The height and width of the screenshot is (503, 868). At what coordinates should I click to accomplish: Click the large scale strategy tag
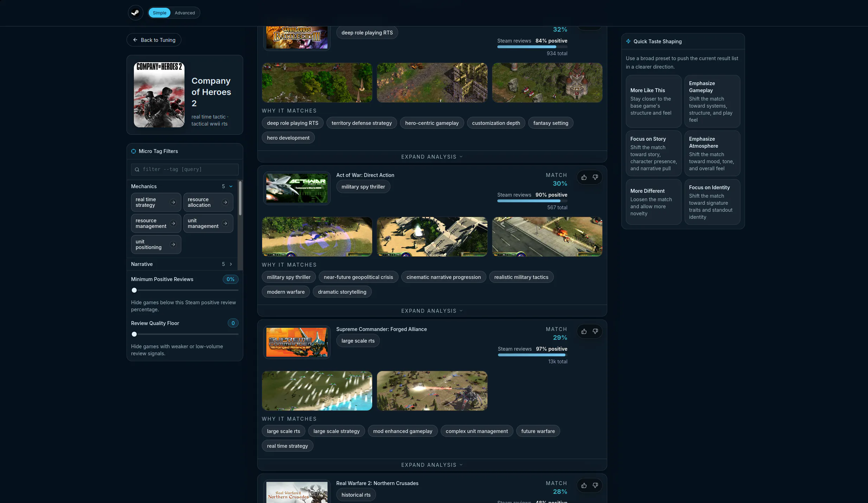[336, 431]
